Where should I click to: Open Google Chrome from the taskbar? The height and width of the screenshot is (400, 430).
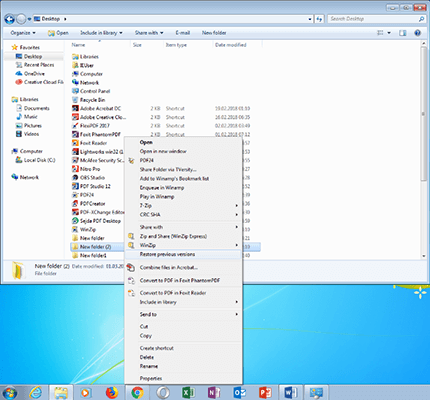(x=137, y=393)
